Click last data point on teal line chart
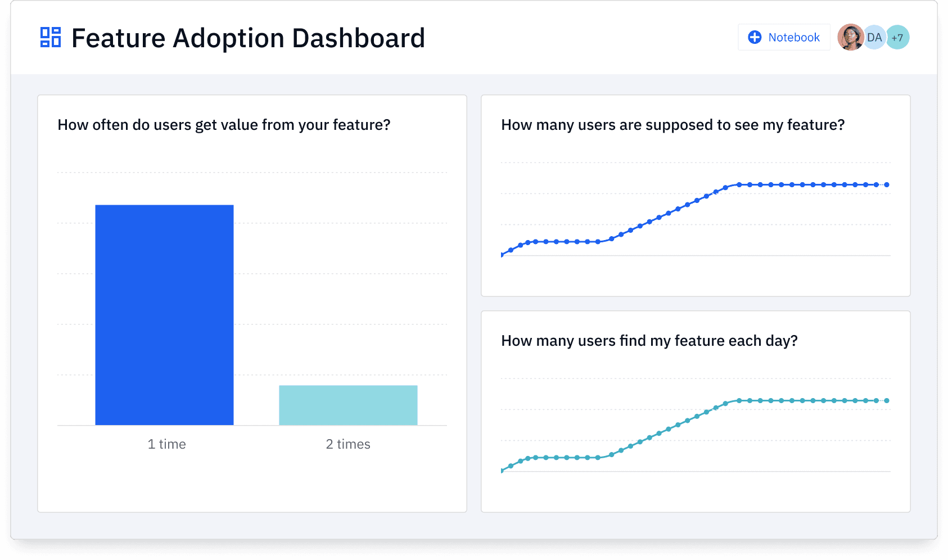Viewport: 948px width, 560px height. (887, 400)
